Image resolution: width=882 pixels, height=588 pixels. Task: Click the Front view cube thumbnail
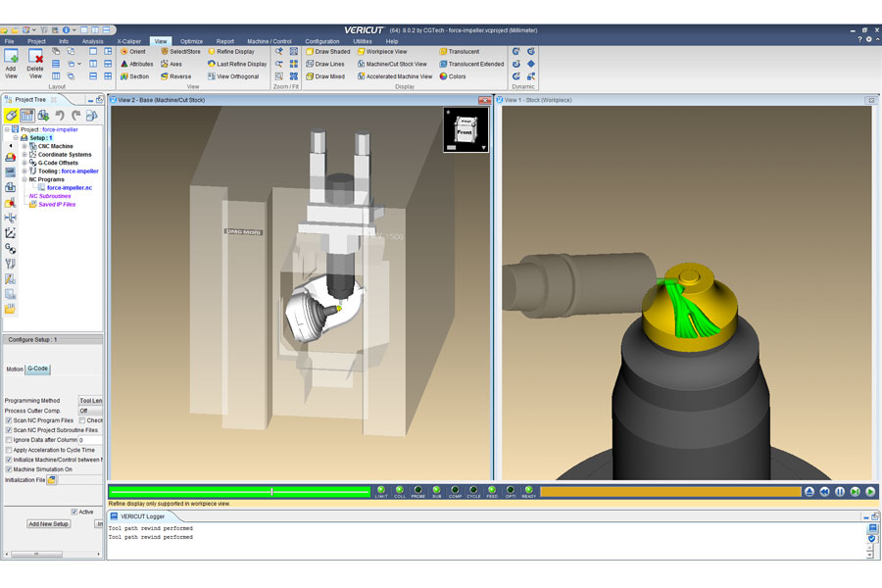point(465,130)
